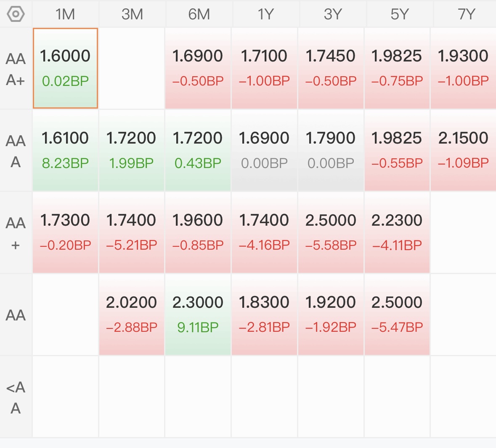Select AA+ 3Y cell with 2.5000

[331, 232]
